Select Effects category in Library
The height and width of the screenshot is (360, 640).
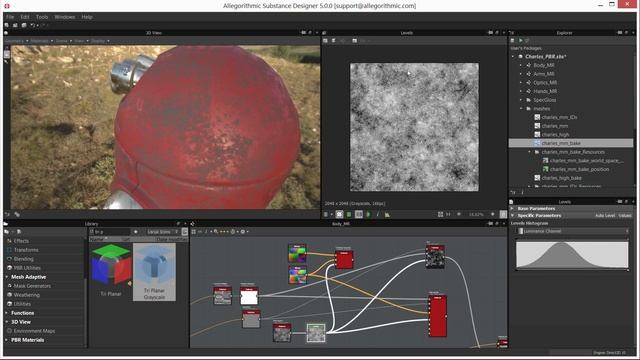[21, 241]
